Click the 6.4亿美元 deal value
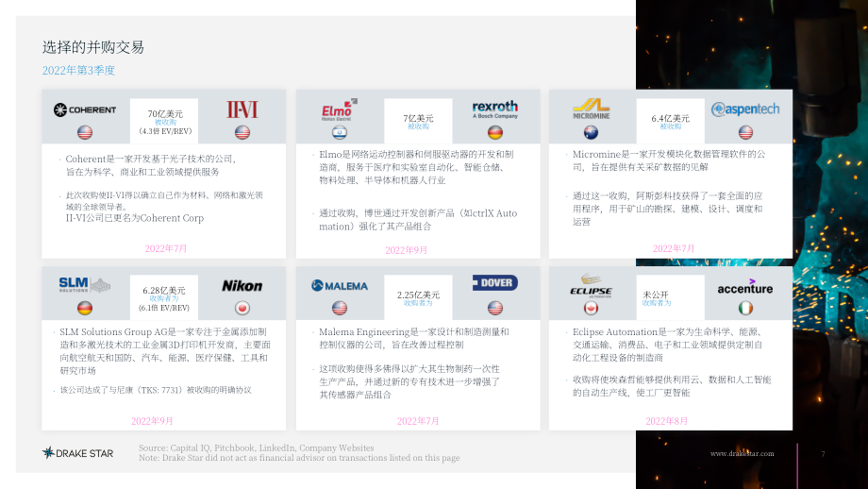This screenshot has height=489, width=868. pos(671,118)
